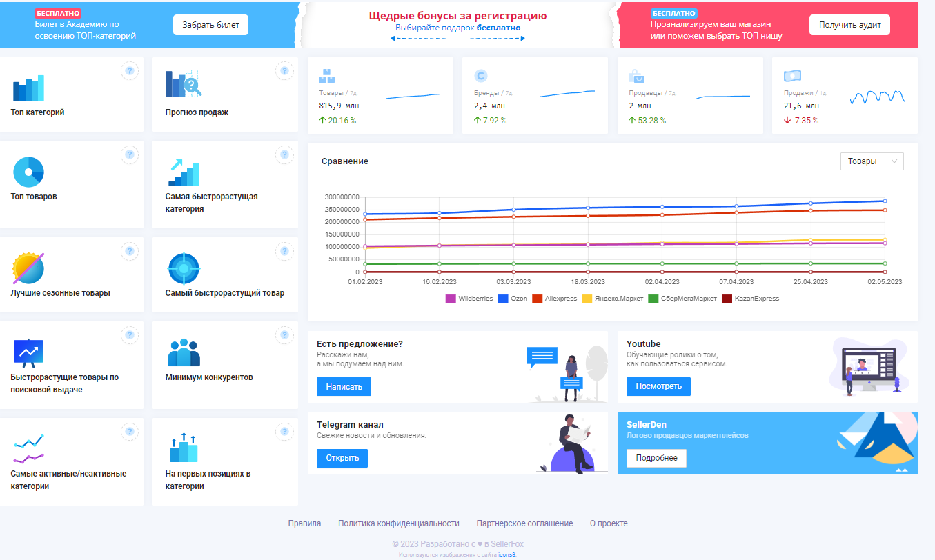Click question mark on Самая быстрорастущая категория
Screen dimensions: 935x560
285,155
